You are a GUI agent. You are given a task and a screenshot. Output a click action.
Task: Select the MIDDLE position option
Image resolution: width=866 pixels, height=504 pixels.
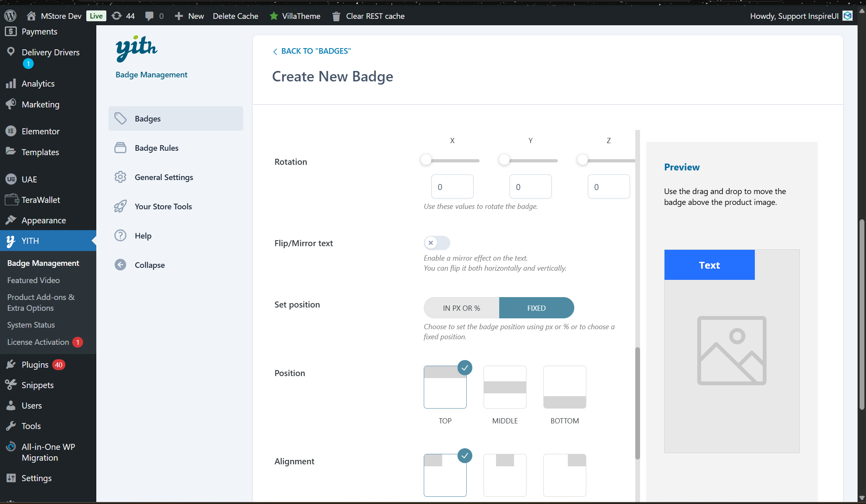pyautogui.click(x=505, y=387)
